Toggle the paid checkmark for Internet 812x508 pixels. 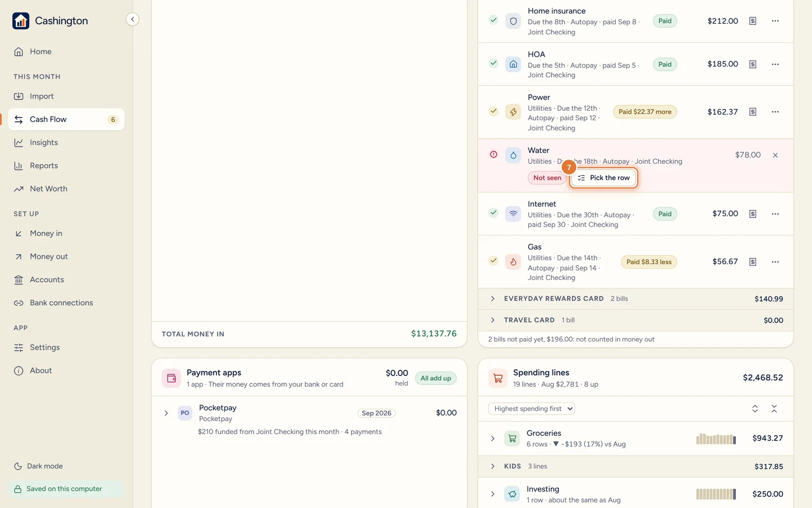point(493,213)
